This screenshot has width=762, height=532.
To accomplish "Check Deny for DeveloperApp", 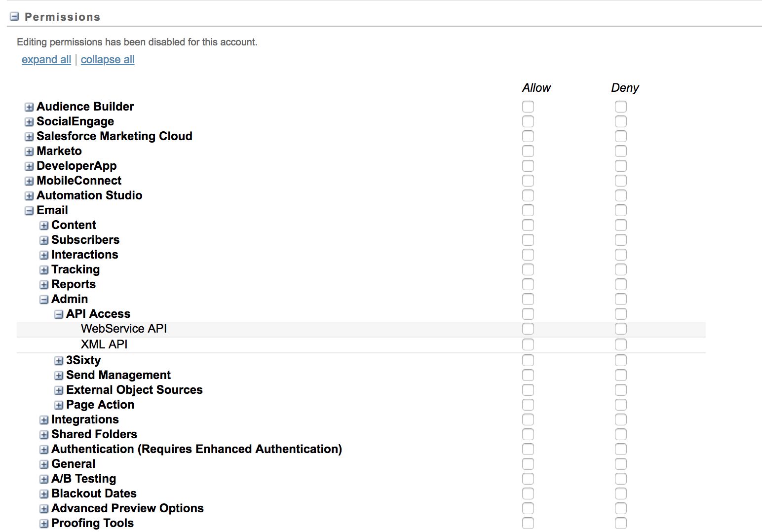I will click(x=621, y=166).
